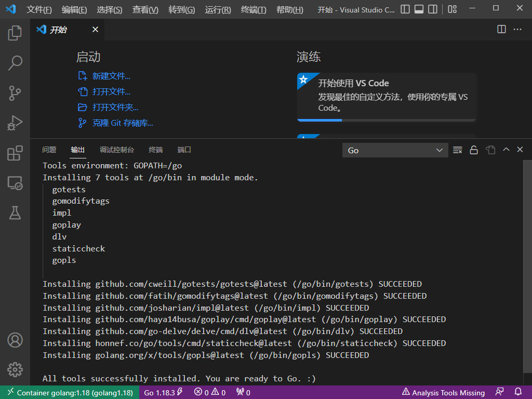Image resolution: width=532 pixels, height=399 pixels.
Task: Open the 运行(R) menu
Action: tap(218, 9)
